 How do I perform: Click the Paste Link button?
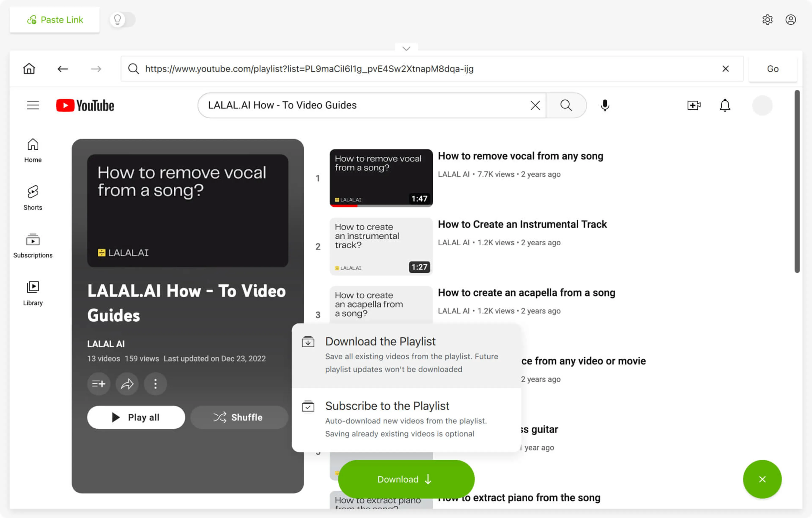coord(55,19)
